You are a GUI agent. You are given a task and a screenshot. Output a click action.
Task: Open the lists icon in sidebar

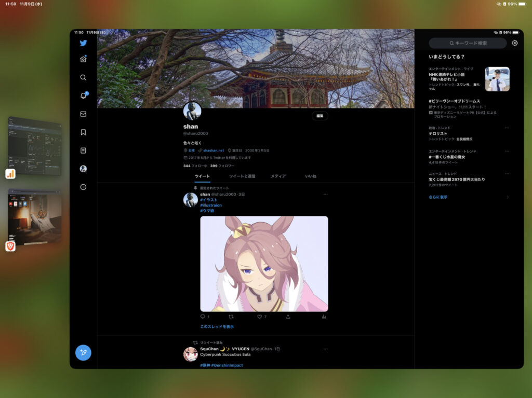tap(83, 150)
